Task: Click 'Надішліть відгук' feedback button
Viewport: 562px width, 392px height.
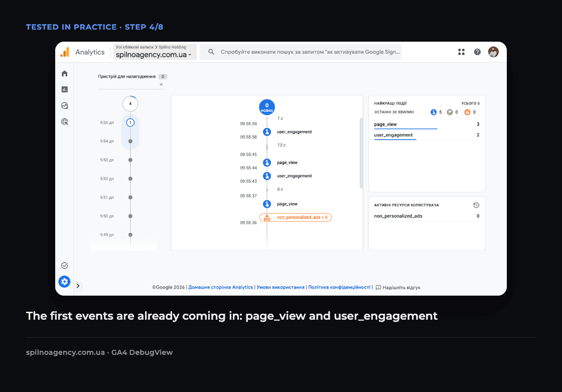Action: pyautogui.click(x=398, y=288)
